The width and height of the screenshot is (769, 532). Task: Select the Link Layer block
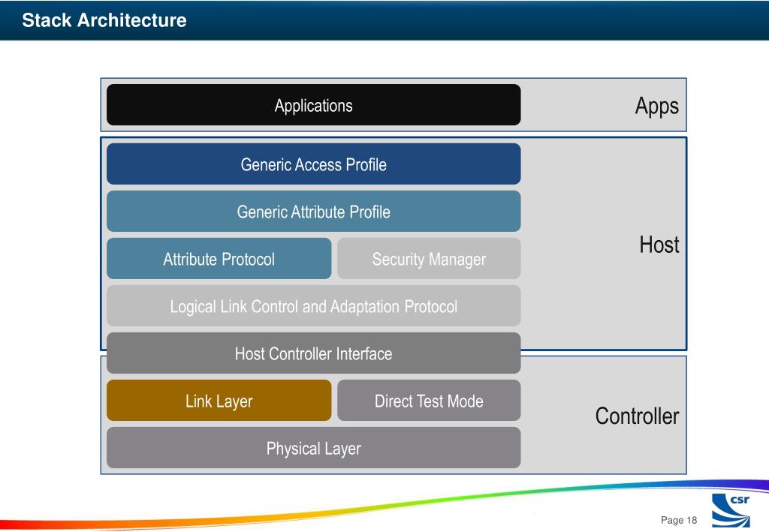(219, 401)
